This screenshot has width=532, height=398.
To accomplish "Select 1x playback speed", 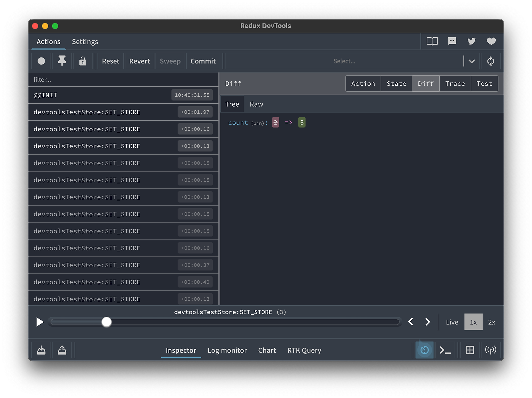I will click(x=473, y=322).
